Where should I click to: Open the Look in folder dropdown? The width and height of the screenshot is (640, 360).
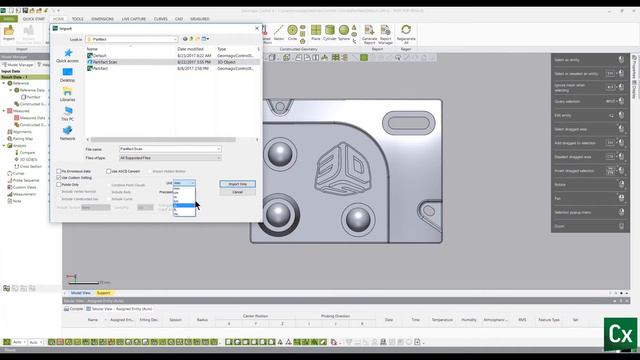(x=175, y=39)
